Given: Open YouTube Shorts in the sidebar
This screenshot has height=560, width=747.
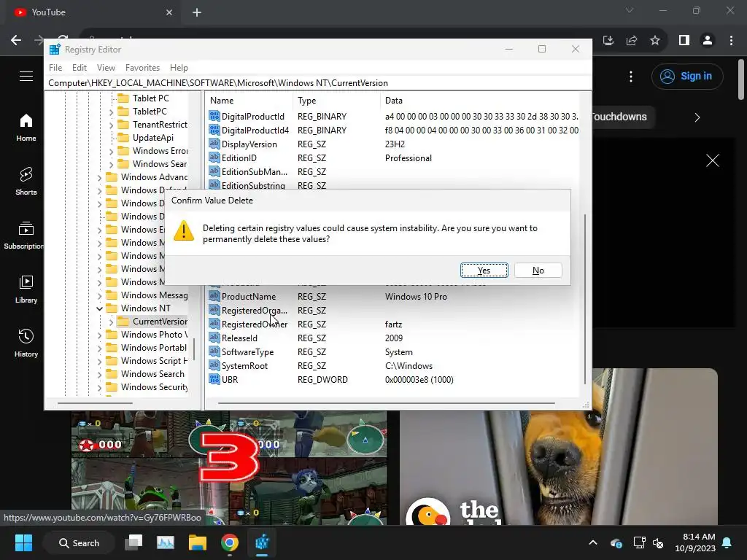Looking at the screenshot, I should pyautogui.click(x=26, y=182).
